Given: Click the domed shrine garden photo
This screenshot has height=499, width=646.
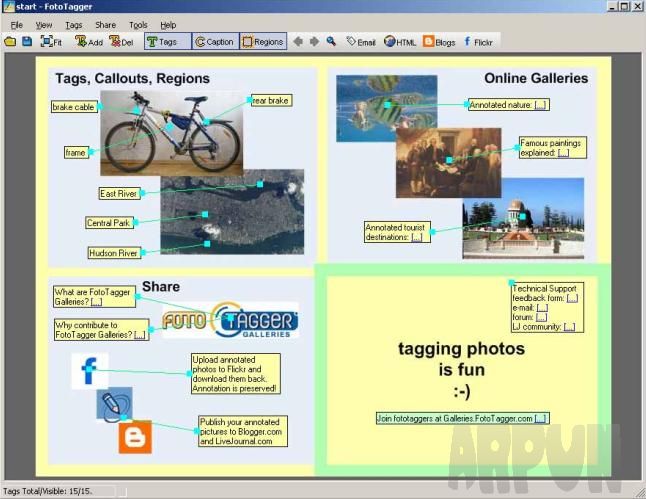Looking at the screenshot, I should [x=523, y=218].
